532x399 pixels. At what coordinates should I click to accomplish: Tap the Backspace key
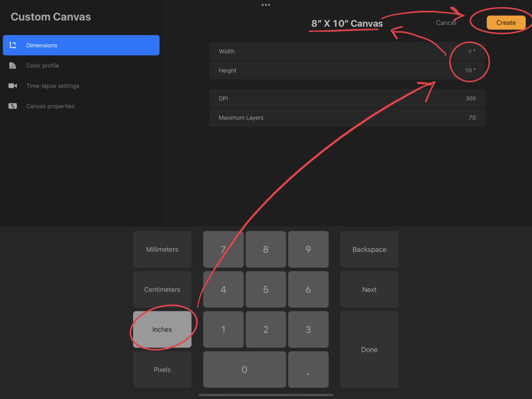coord(369,249)
